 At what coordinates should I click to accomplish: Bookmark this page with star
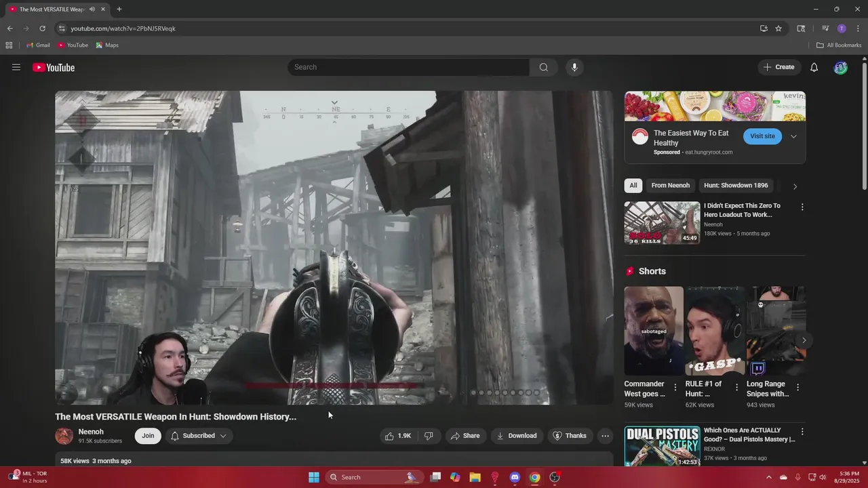(x=778, y=28)
